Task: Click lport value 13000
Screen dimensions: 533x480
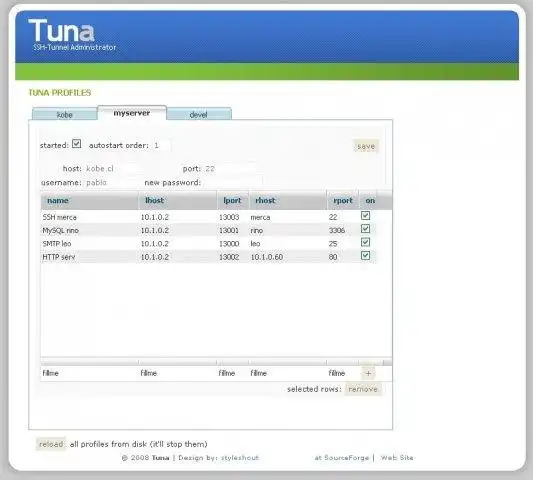Action: tap(229, 244)
